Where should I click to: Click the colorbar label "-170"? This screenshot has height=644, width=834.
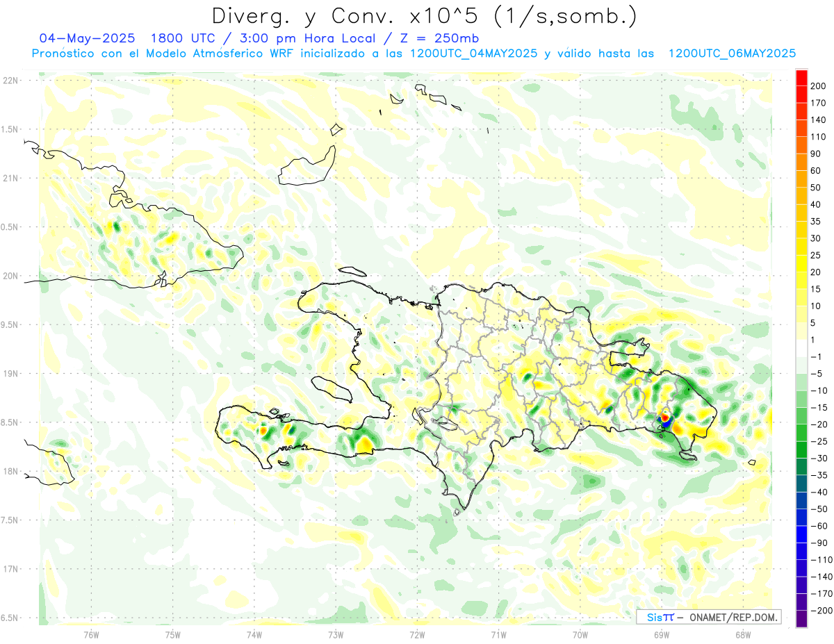coord(821,593)
